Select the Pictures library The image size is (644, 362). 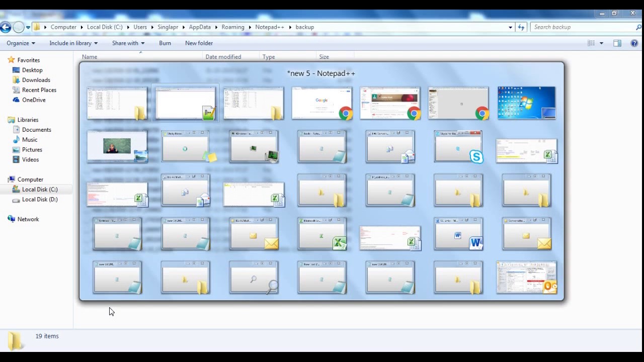coord(32,150)
